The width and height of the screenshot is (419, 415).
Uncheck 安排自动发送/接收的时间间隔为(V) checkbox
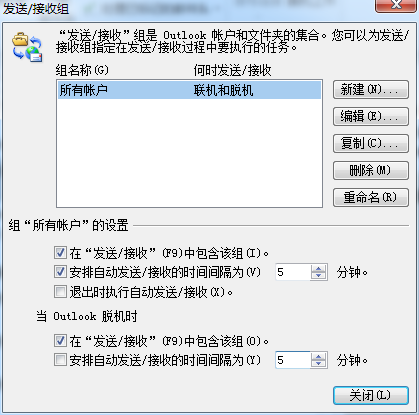(60, 272)
